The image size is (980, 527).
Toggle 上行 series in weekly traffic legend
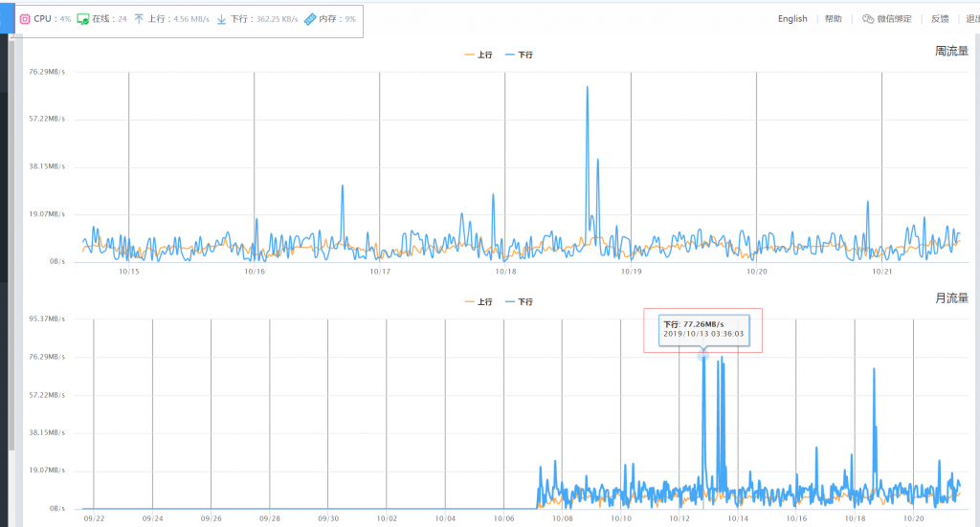coord(479,55)
